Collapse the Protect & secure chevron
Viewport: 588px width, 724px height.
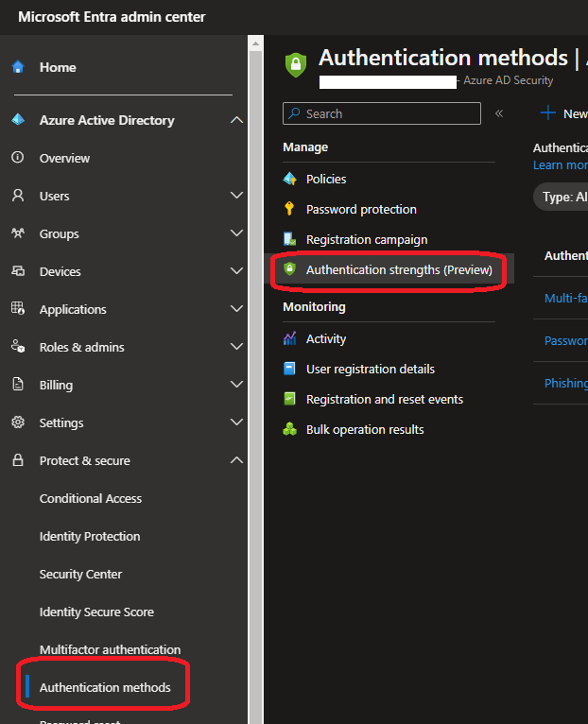236,460
